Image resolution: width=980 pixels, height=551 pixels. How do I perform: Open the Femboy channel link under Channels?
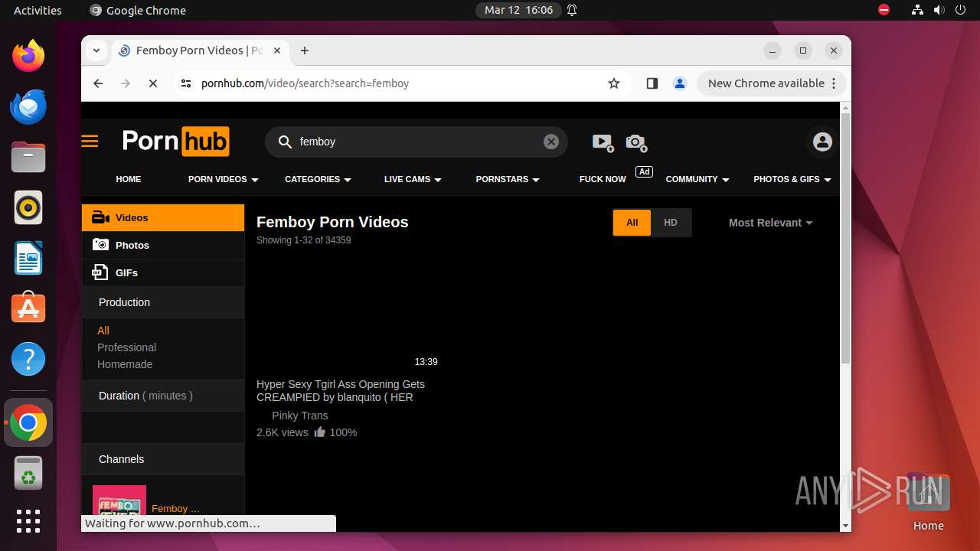175,508
